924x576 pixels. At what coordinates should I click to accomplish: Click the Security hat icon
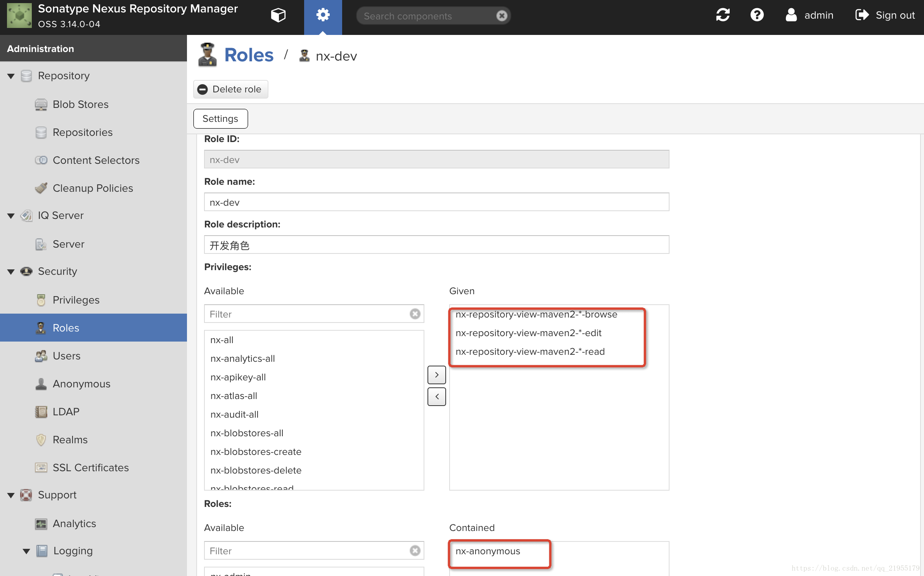26,271
